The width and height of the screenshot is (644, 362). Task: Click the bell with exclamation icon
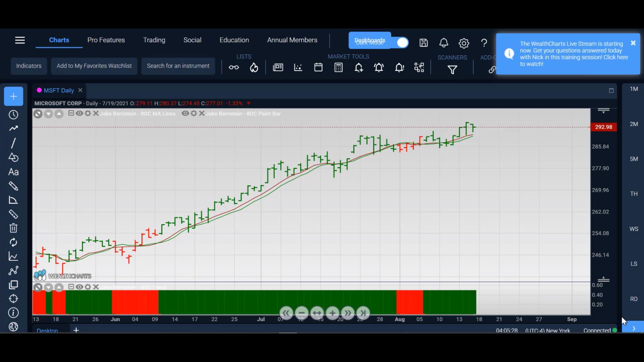[399, 68]
